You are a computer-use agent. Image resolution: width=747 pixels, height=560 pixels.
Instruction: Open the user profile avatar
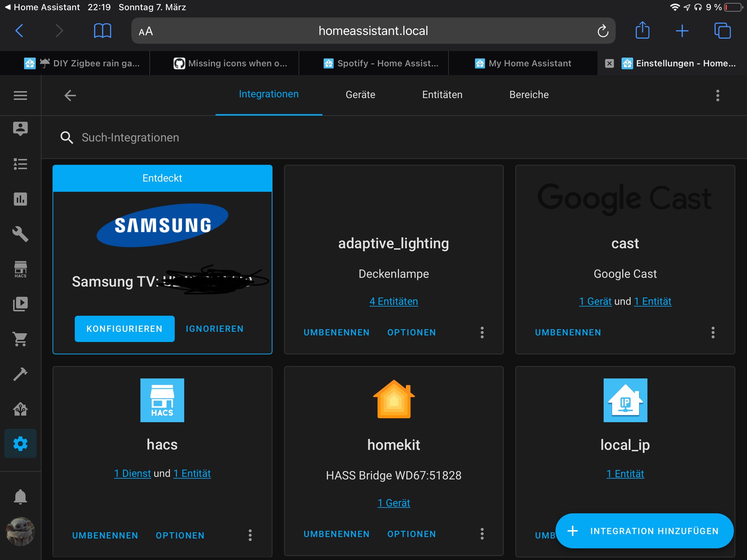click(x=20, y=532)
